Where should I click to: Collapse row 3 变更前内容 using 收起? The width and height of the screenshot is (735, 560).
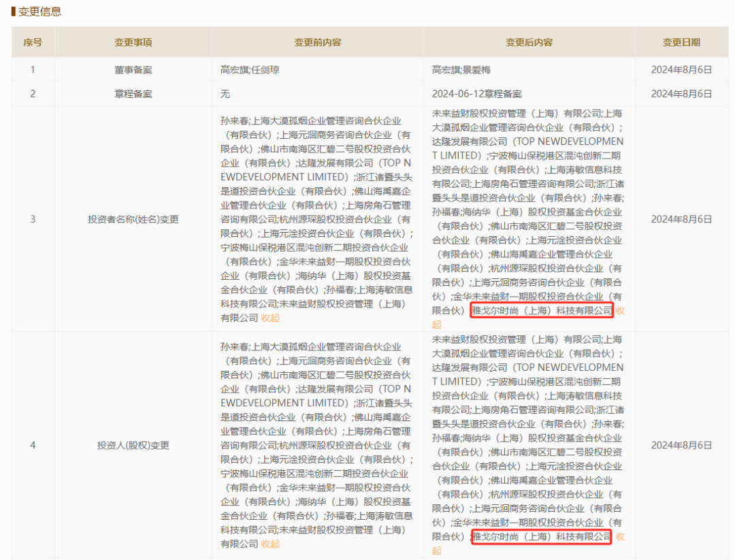[270, 318]
